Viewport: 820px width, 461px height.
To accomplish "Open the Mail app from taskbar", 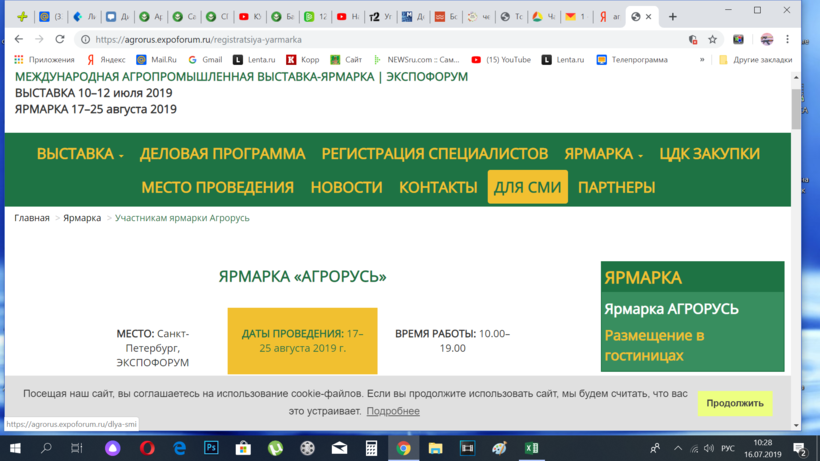I will pyautogui.click(x=339, y=448).
